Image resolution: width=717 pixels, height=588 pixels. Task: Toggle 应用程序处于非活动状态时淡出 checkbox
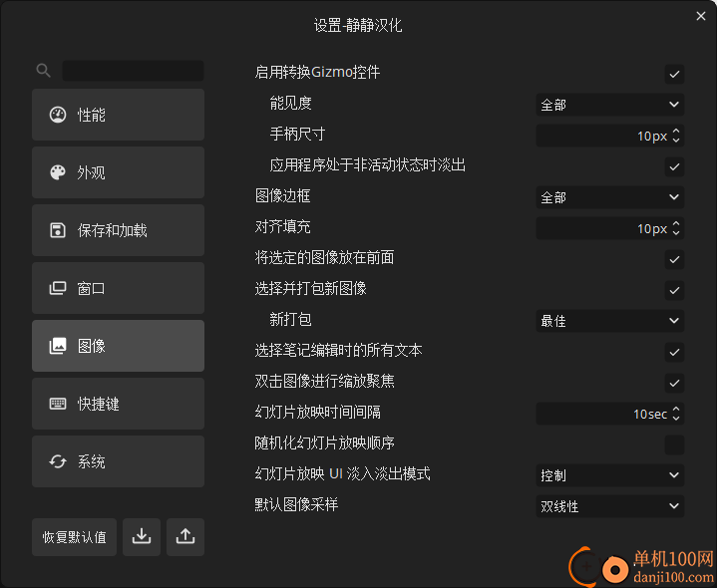674,166
